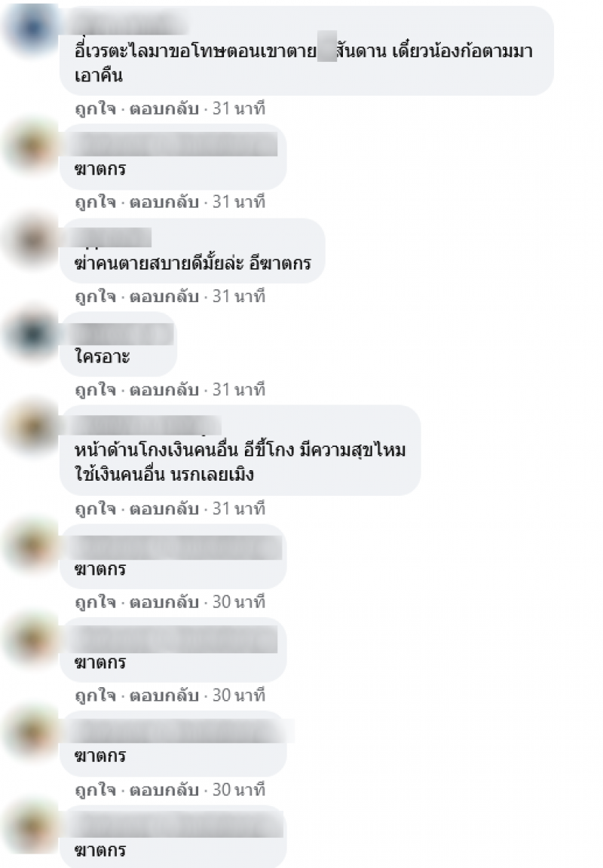603x868 pixels.
Task: Open blurred avatar of the first commenter
Action: pos(32,28)
